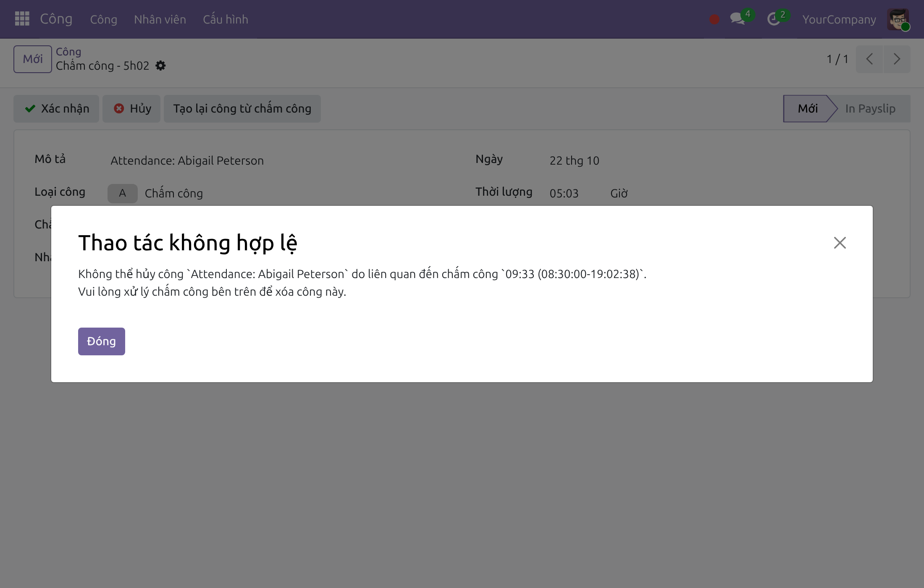Select the In Payslip status stage

[870, 109]
